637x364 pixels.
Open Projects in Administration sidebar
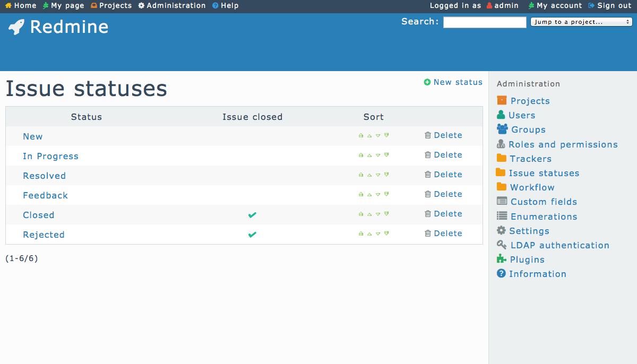(523, 101)
